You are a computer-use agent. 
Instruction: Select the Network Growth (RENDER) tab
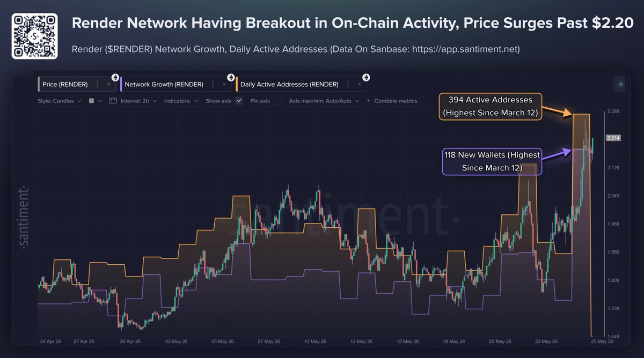(x=163, y=84)
